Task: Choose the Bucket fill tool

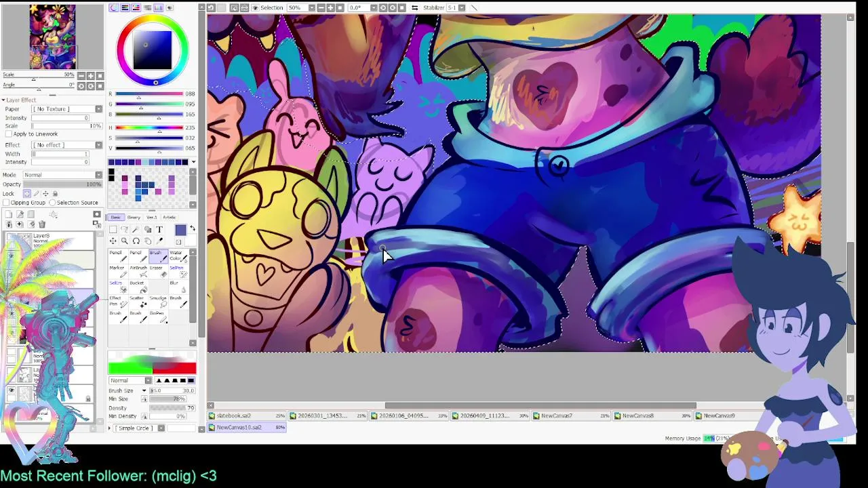Action: [x=138, y=287]
